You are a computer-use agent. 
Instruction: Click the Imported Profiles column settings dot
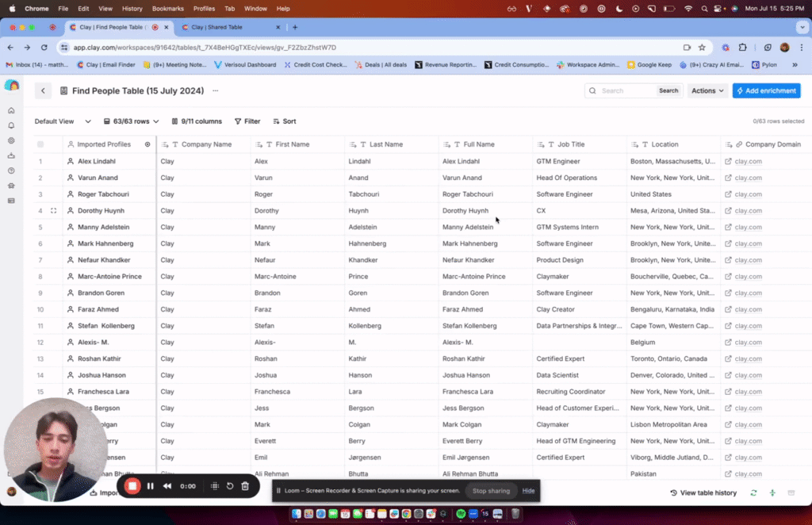point(147,144)
